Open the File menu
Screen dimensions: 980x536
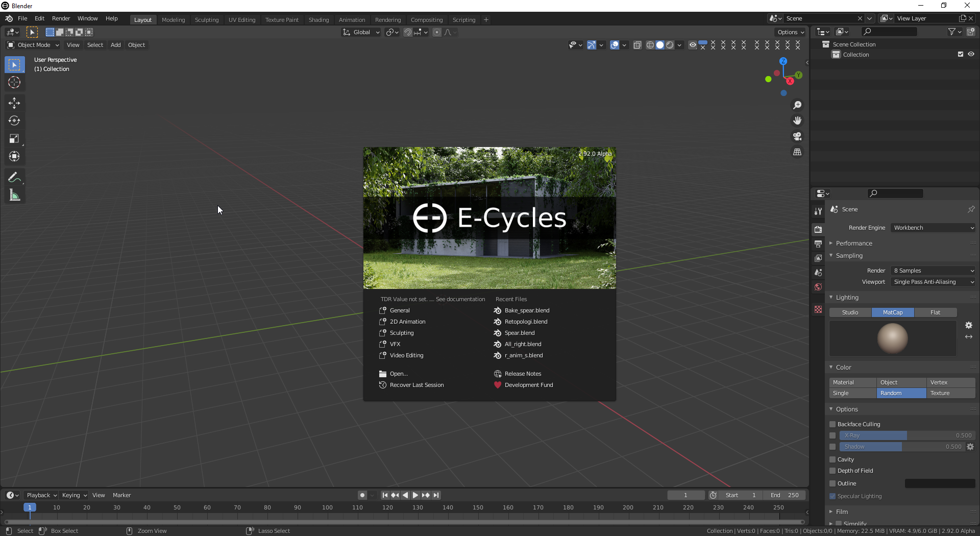click(x=22, y=18)
